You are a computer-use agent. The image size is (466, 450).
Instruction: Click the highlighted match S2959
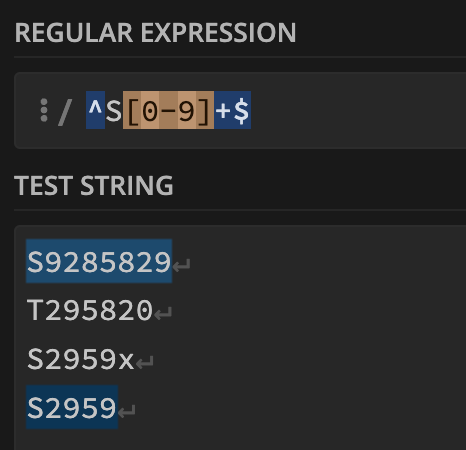72,407
